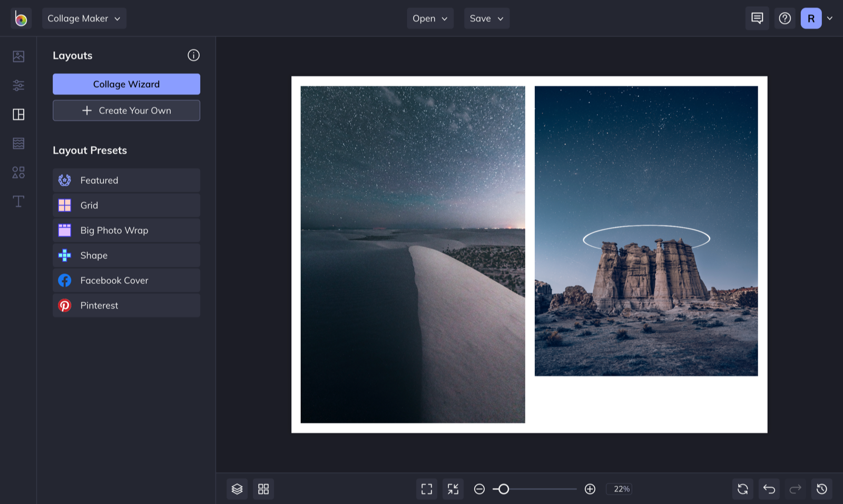Fit the collage to the screen

tap(453, 489)
